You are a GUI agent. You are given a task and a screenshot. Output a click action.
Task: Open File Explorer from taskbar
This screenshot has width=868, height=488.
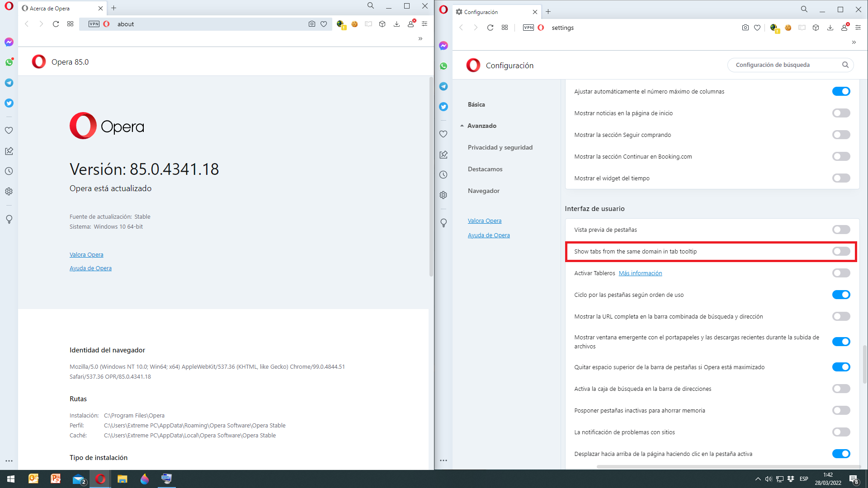point(122,479)
